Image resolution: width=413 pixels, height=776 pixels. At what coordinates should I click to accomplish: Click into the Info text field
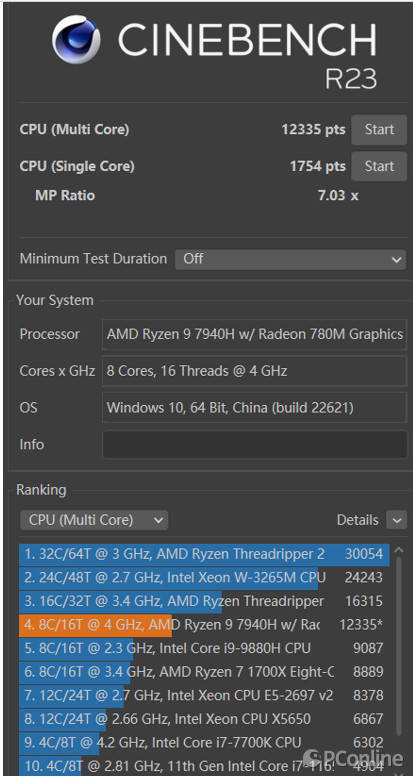point(254,444)
